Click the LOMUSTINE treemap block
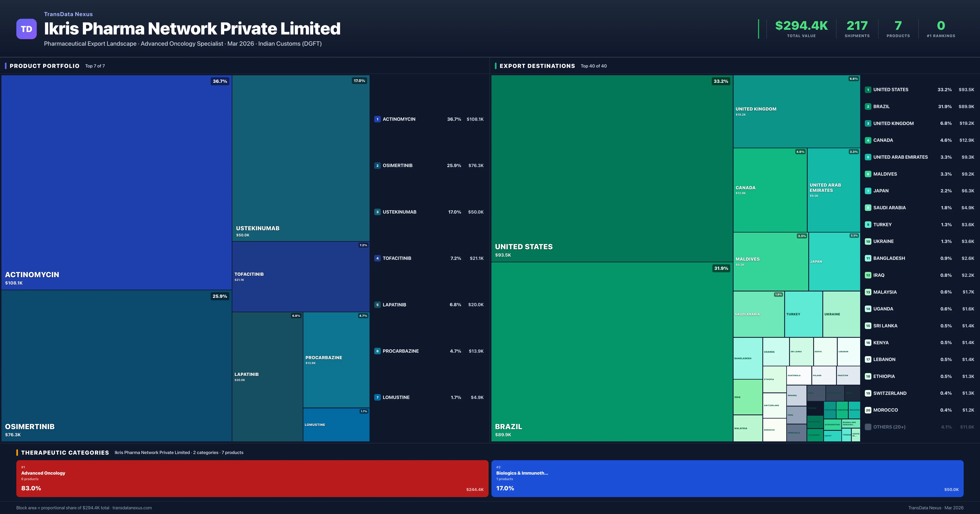This screenshot has width=980, height=514. tap(336, 425)
